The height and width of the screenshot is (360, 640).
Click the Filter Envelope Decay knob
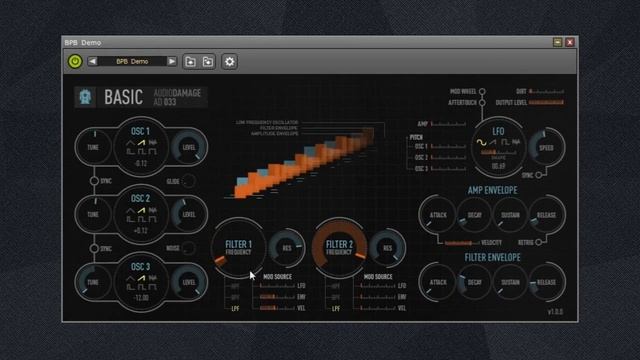click(x=474, y=282)
